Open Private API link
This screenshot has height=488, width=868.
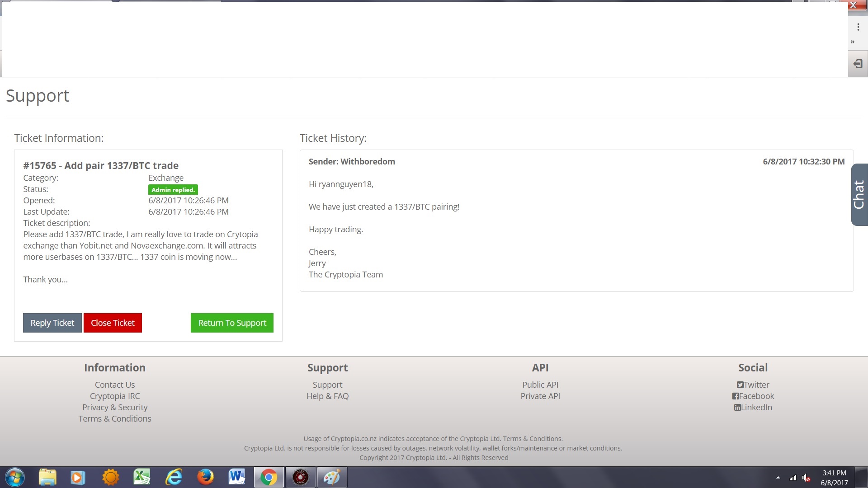540,396
